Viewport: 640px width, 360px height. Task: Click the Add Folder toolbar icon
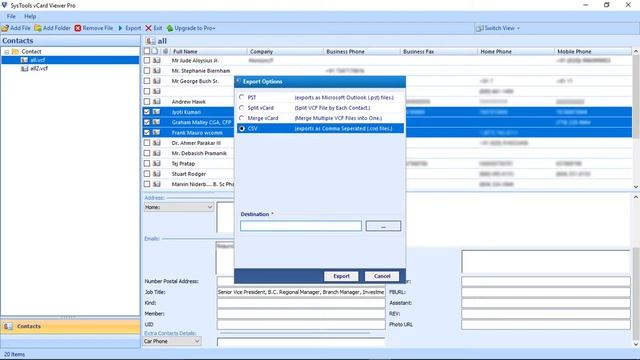[38, 28]
